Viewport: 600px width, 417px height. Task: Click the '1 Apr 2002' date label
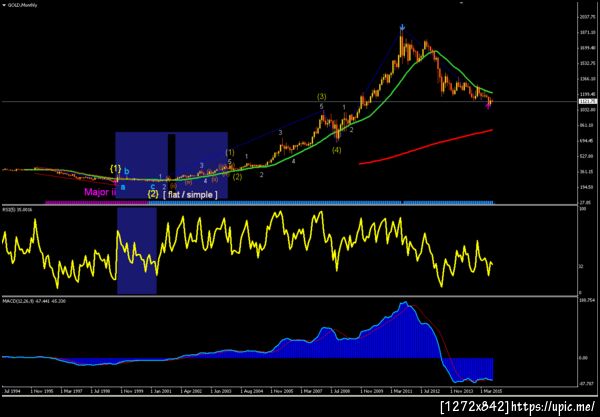click(x=191, y=391)
